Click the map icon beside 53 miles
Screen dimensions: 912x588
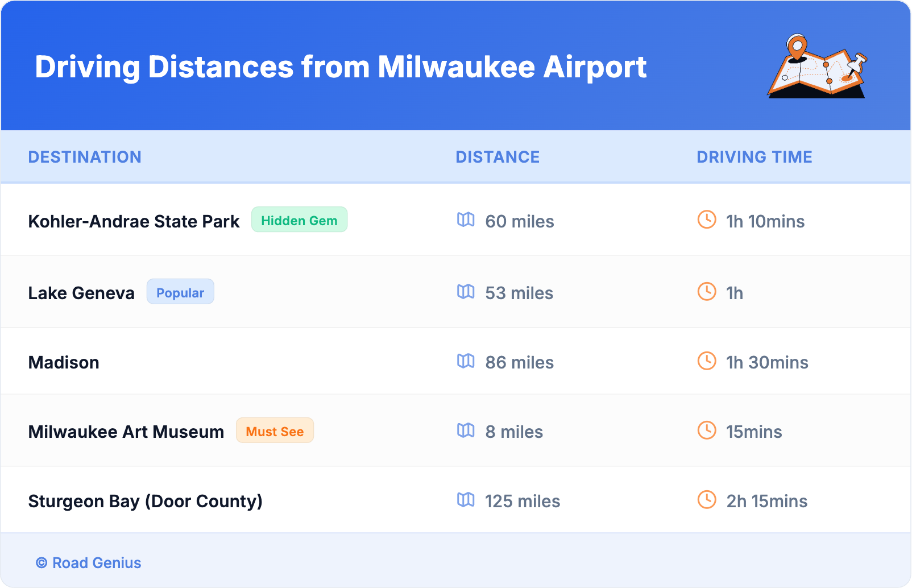pyautogui.click(x=466, y=292)
